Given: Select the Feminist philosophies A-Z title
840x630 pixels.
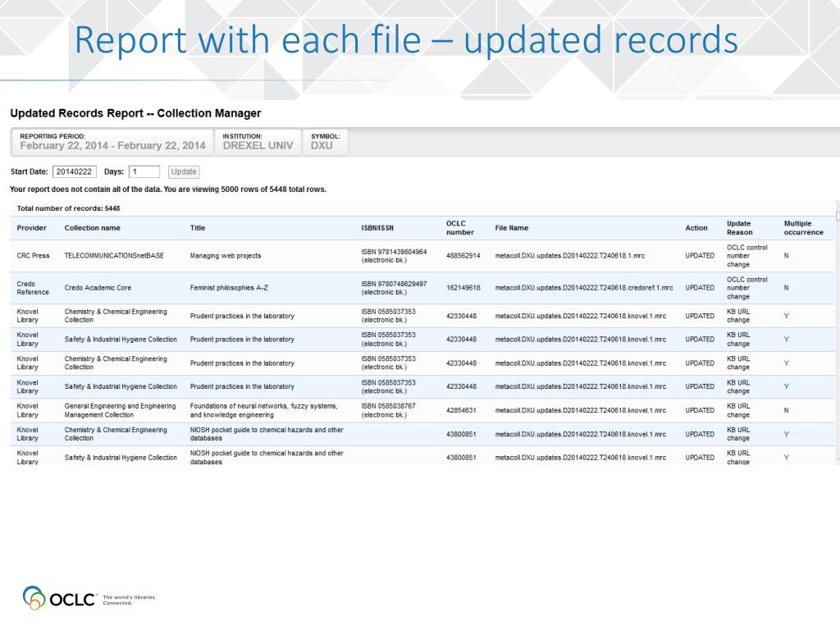Looking at the screenshot, I should coord(230,288).
